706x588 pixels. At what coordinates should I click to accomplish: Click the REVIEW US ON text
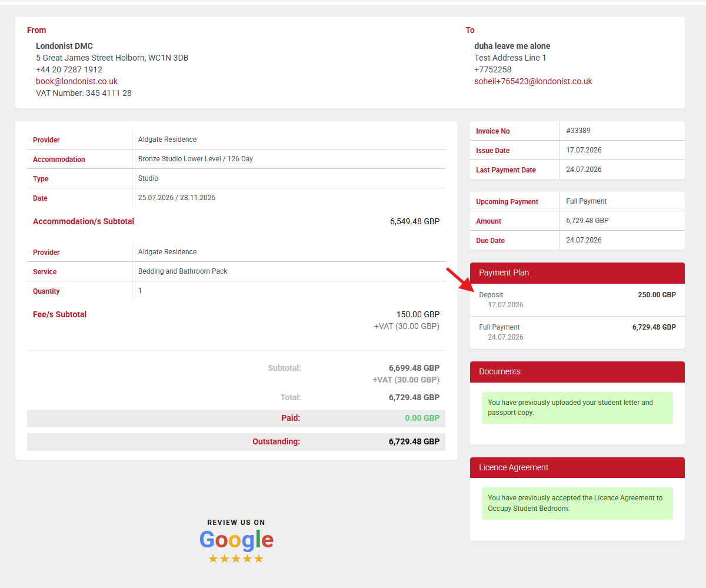[236, 523]
